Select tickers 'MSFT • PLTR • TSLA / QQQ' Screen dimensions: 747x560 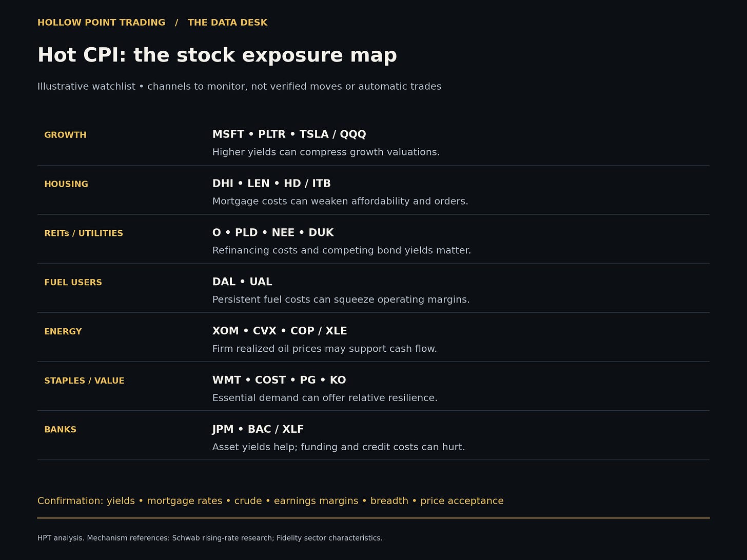click(289, 134)
